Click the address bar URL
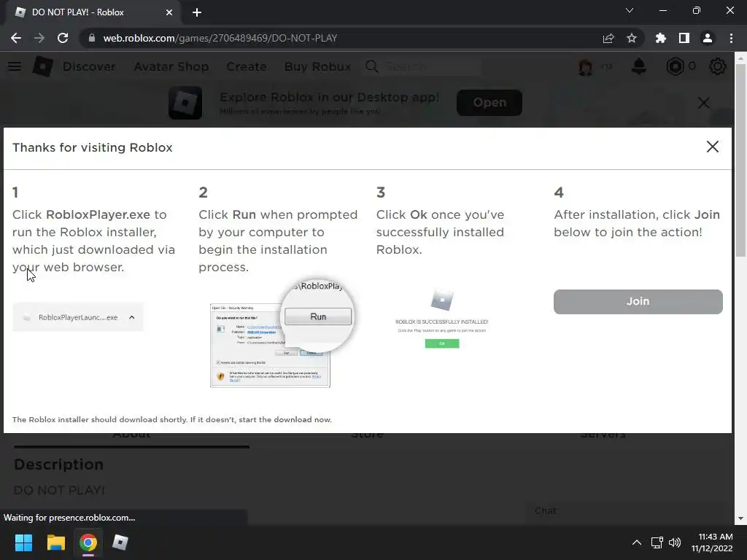The height and width of the screenshot is (560, 747). coord(220,38)
